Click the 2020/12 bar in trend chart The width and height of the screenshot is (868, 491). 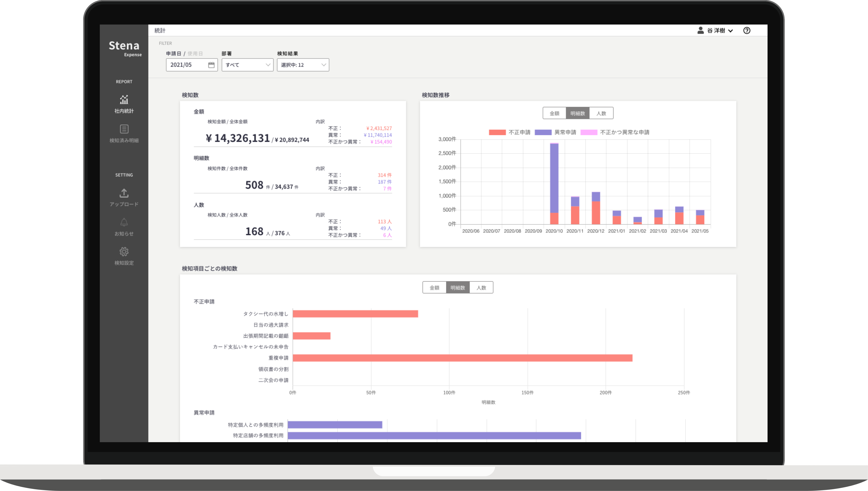pyautogui.click(x=596, y=208)
